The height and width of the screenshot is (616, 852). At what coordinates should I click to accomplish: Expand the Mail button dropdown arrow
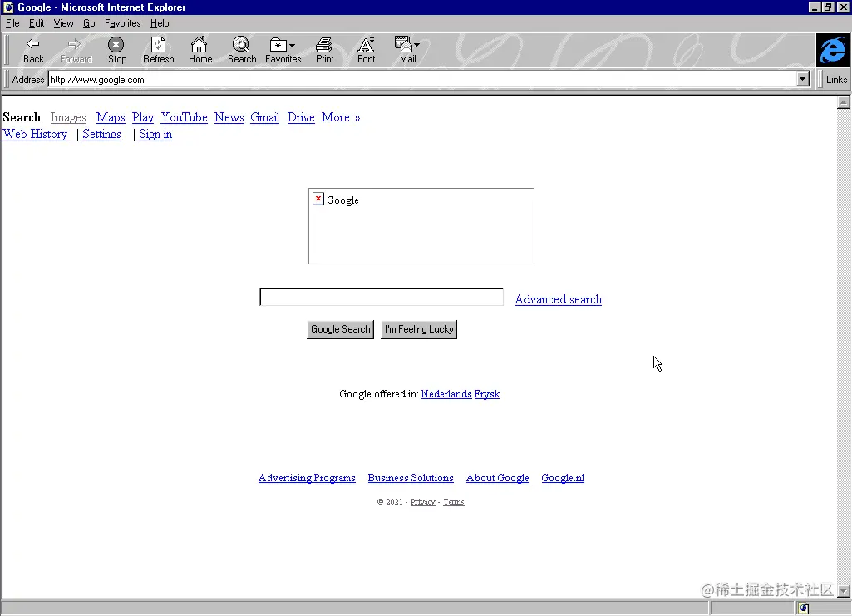[x=416, y=45]
